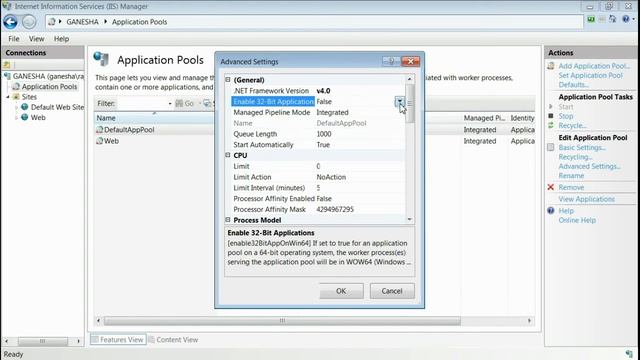
Task: Click the Identity column header
Action: 522,118
